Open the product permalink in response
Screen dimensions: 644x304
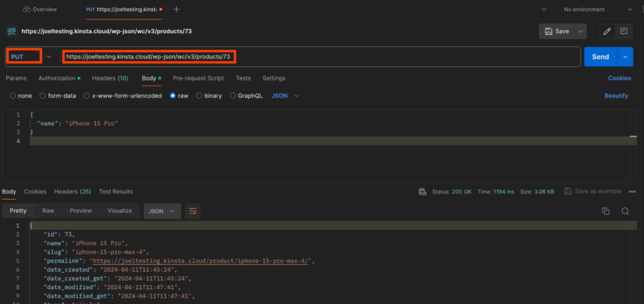click(201, 261)
